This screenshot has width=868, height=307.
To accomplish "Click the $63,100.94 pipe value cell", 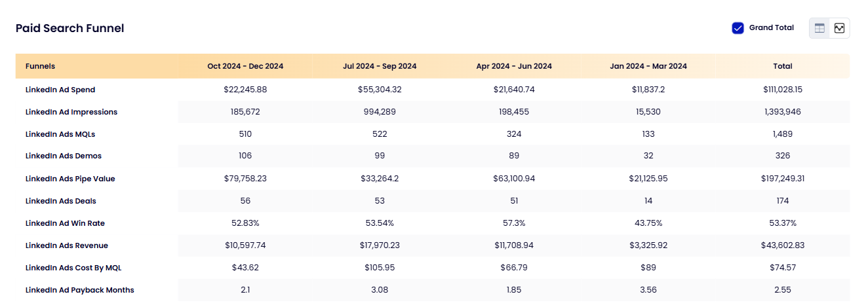I will [514, 179].
